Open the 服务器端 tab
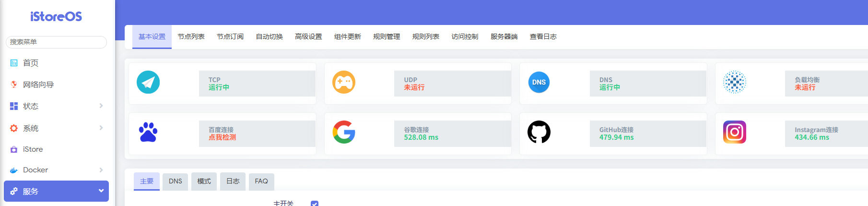The width and height of the screenshot is (868, 206). (504, 36)
